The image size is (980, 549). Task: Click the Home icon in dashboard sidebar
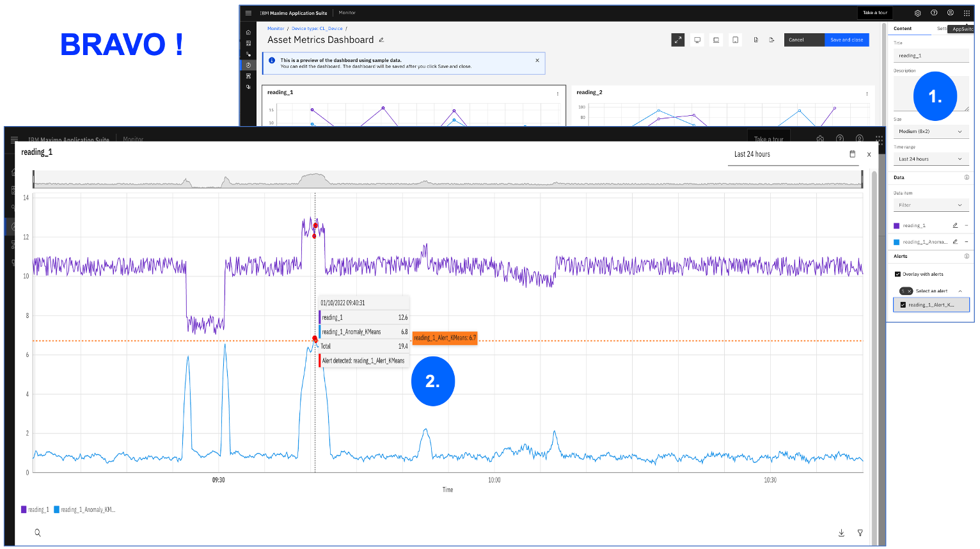(x=248, y=32)
